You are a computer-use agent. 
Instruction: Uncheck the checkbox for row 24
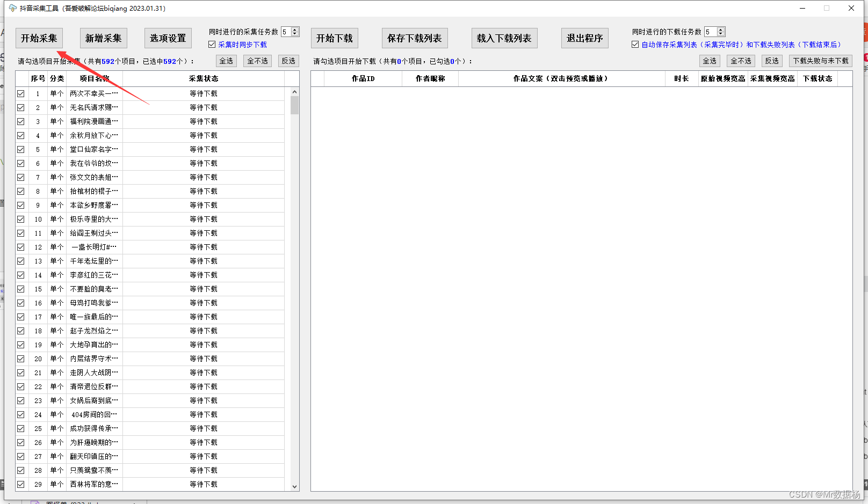click(21, 414)
